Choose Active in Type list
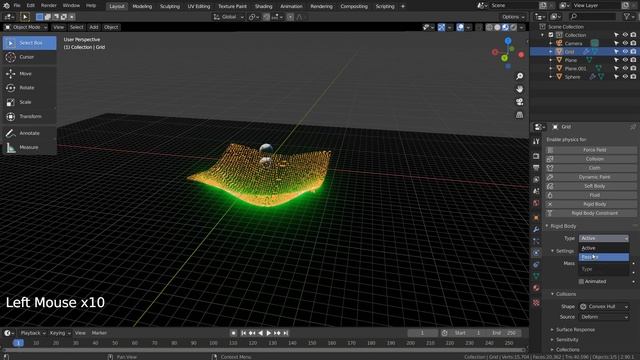This screenshot has height=360, width=640. (603, 248)
